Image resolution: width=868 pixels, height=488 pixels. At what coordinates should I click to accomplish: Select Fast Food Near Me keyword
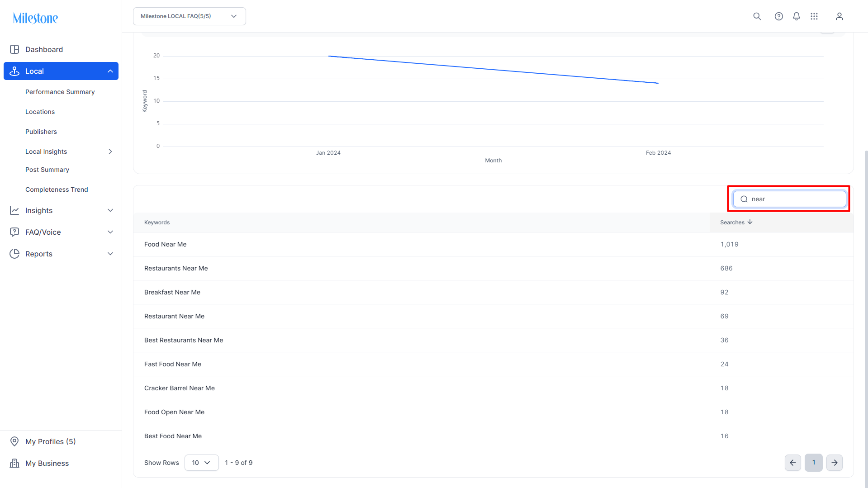tap(173, 364)
